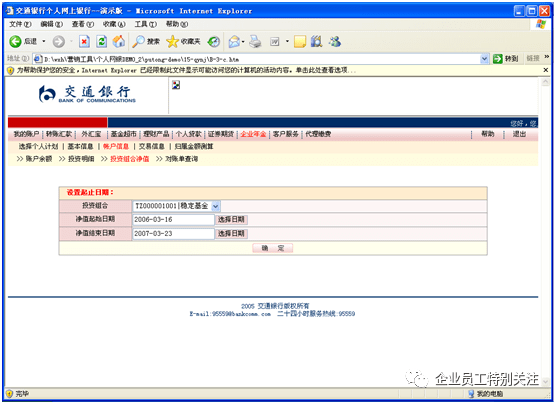
Task: Open the 投资组合 portfolio dropdown
Action: click(x=215, y=206)
